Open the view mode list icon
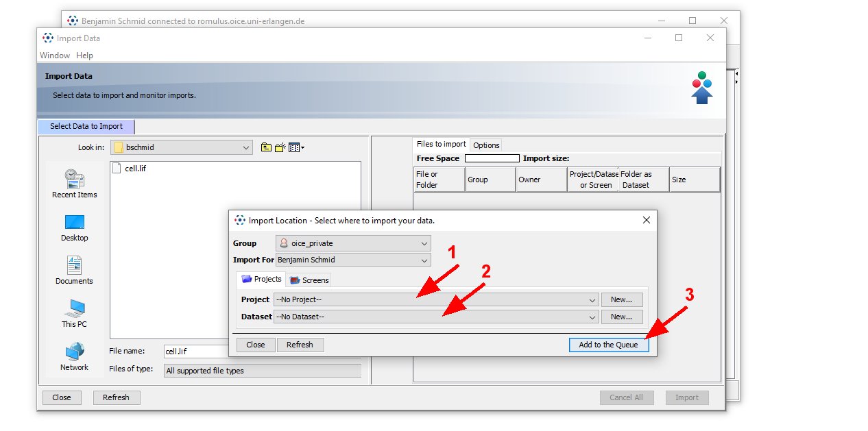This screenshot has height=431, width=868. (296, 147)
